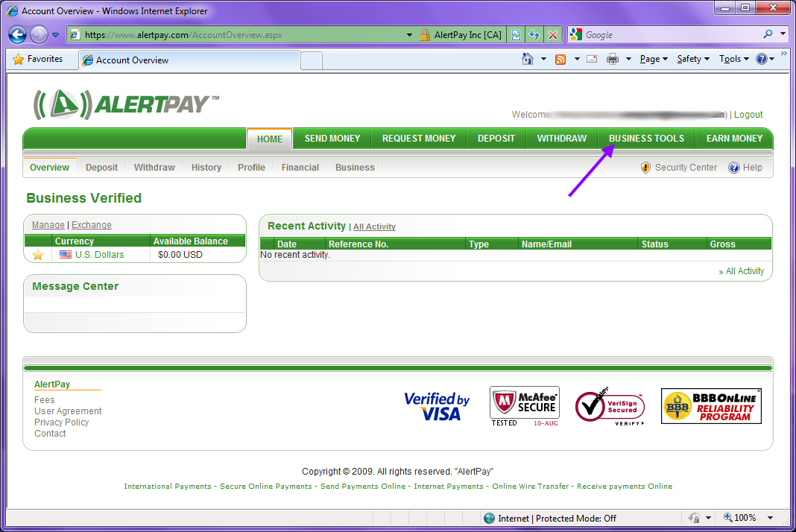The width and height of the screenshot is (796, 532).
Task: Open the Page menu
Action: (654, 59)
